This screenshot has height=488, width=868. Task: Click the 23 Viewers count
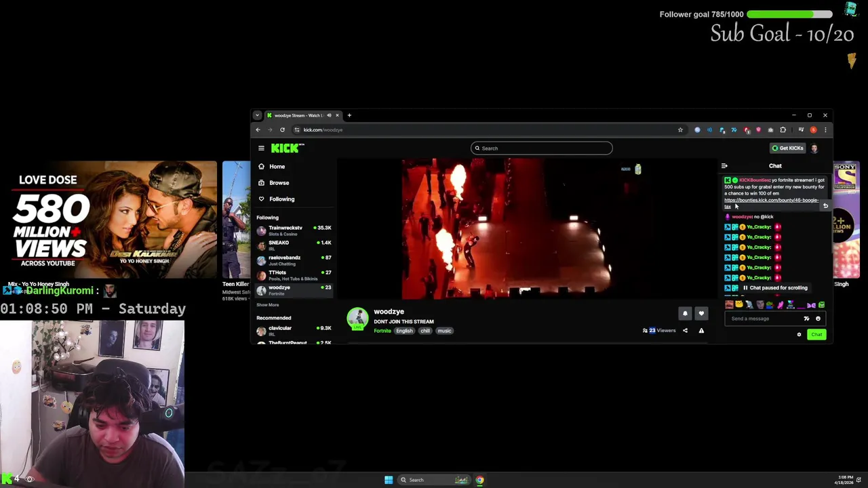[x=659, y=331]
